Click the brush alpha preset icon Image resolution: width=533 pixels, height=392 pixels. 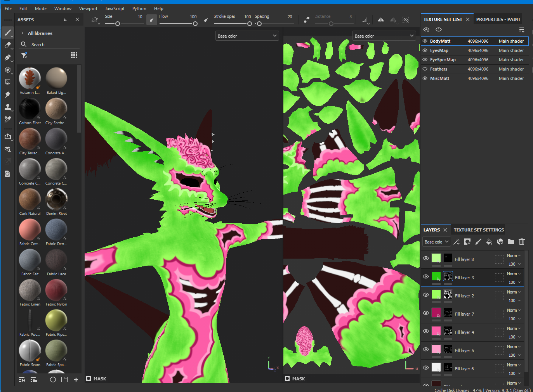pyautogui.click(x=95, y=20)
